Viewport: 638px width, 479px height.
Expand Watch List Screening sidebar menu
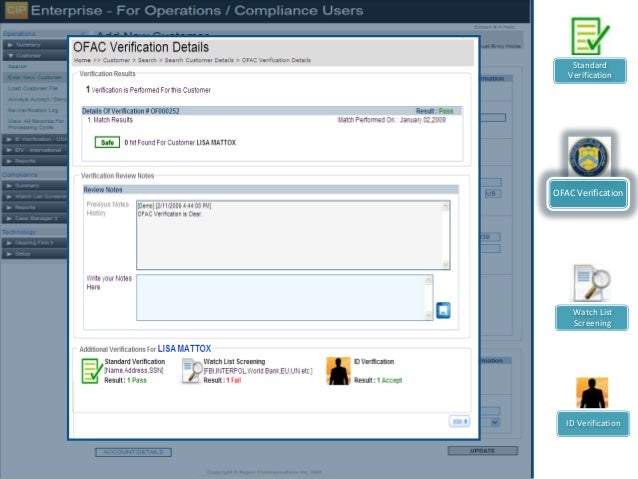pyautogui.click(x=34, y=197)
